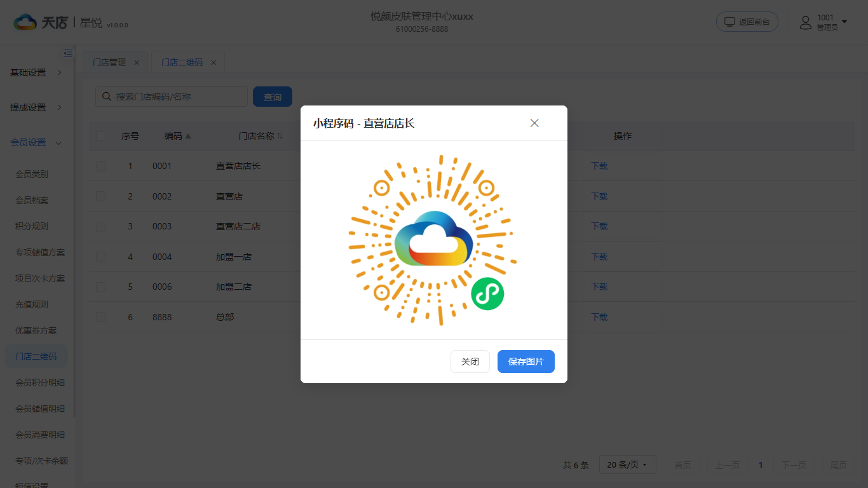Toggle the select-all checkbox in table header

coord(101,136)
